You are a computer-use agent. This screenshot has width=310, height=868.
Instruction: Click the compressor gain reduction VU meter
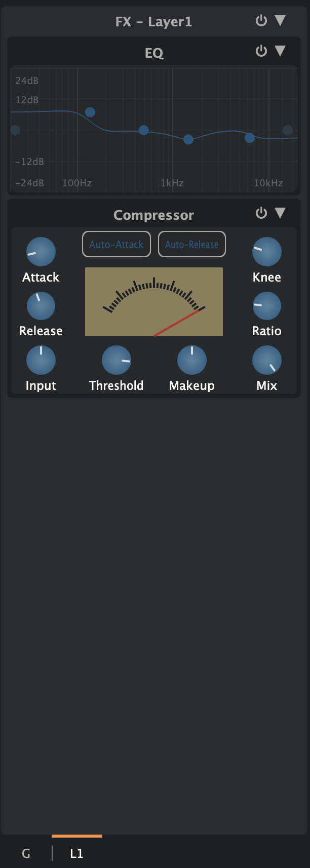click(x=154, y=302)
